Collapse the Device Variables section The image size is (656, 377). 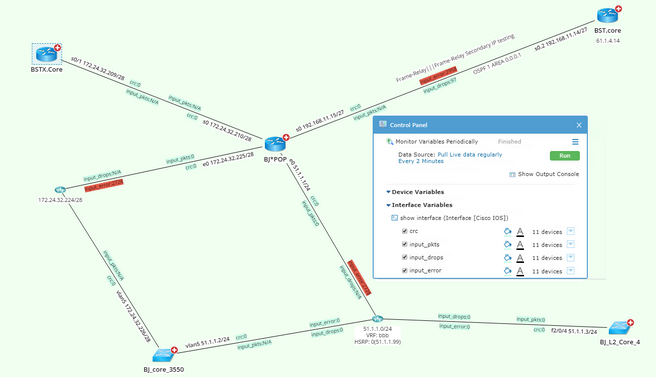(388, 192)
